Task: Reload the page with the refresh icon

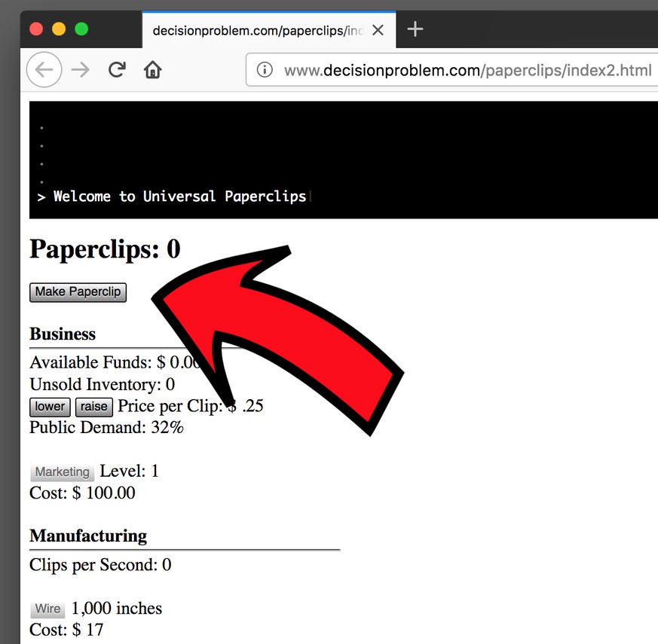Action: pos(117,69)
